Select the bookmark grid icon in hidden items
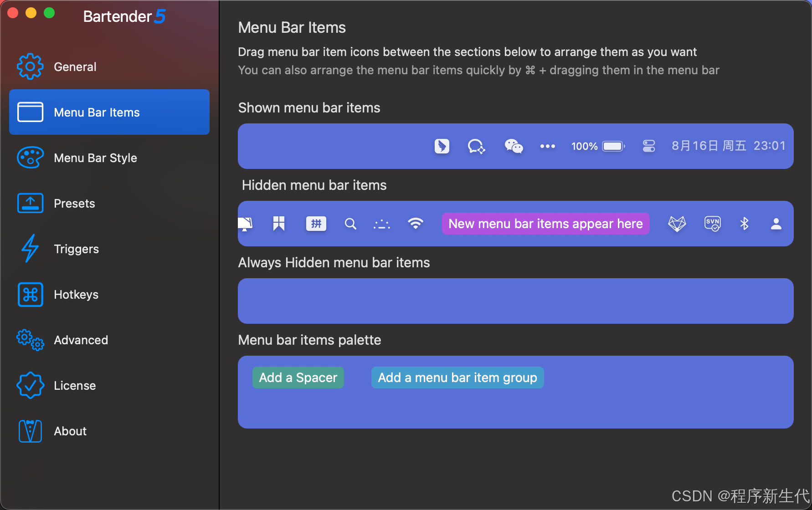The height and width of the screenshot is (510, 812). (x=279, y=224)
